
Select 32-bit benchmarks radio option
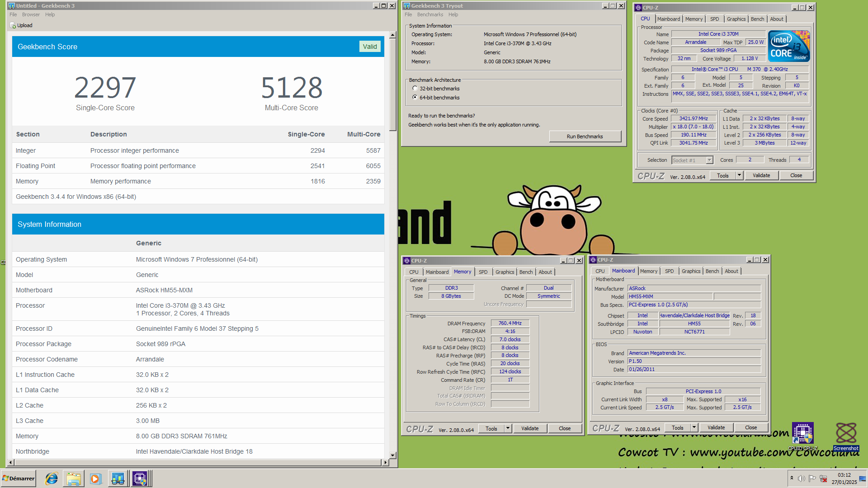[x=415, y=89]
